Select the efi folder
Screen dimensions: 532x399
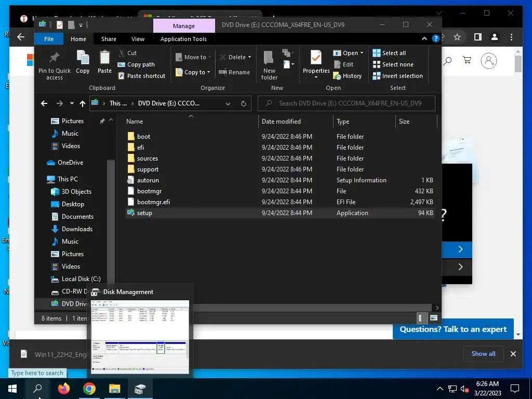click(280, 147)
